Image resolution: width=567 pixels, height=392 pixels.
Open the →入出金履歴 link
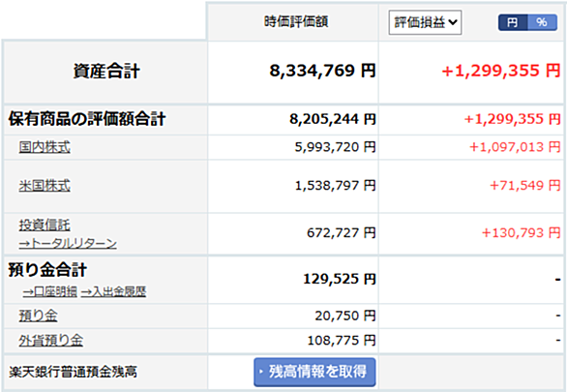[x=113, y=291]
